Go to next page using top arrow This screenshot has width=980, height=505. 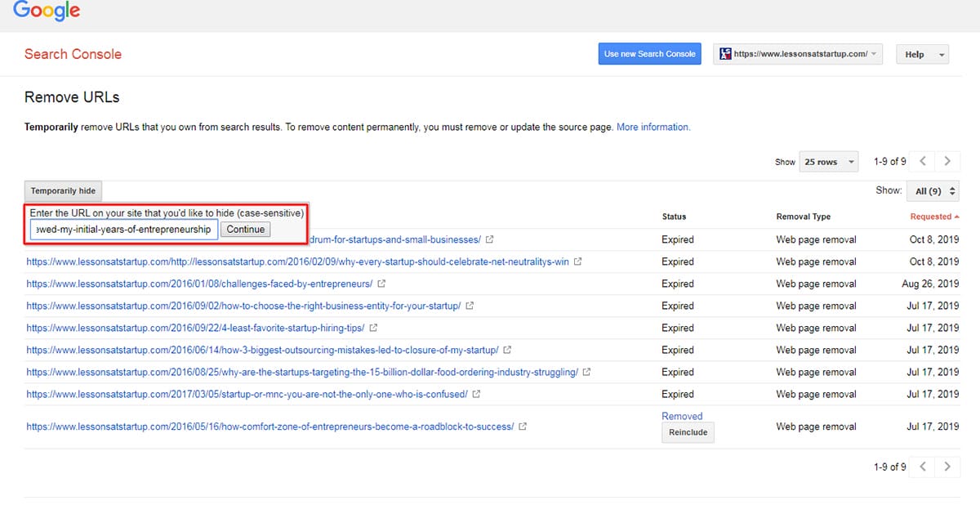click(947, 162)
